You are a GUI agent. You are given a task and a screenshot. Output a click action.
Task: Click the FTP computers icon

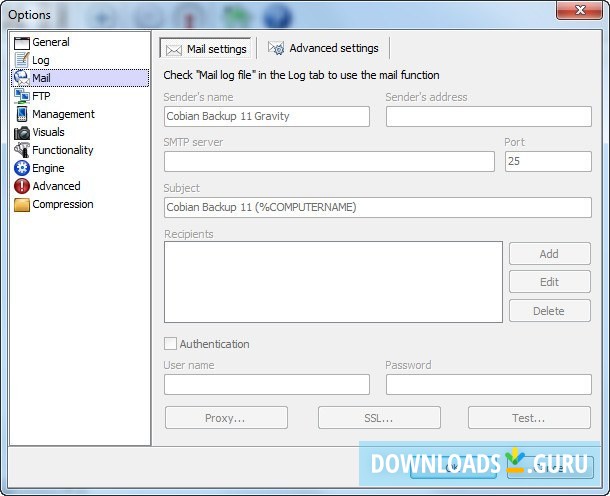click(22, 96)
